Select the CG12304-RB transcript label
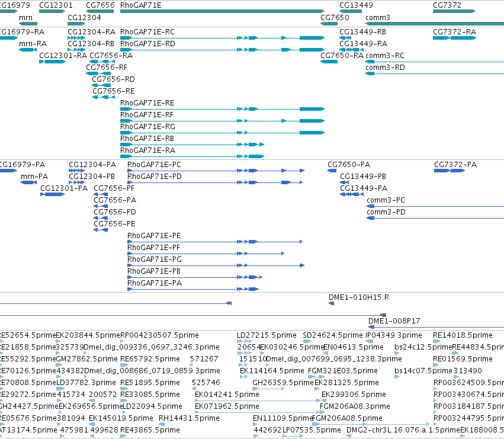 coord(91,44)
